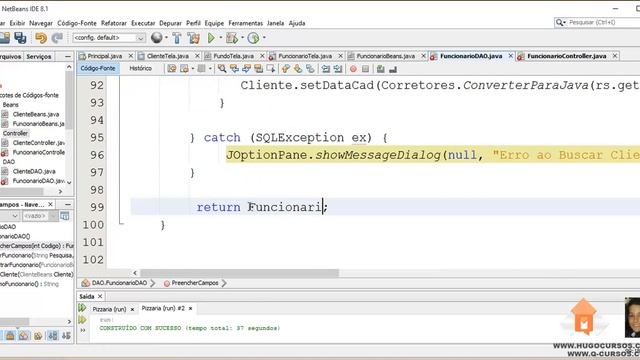Click the Shift Line Right icon
Image resolution: width=640 pixels, height=360 pixels.
pos(338,69)
